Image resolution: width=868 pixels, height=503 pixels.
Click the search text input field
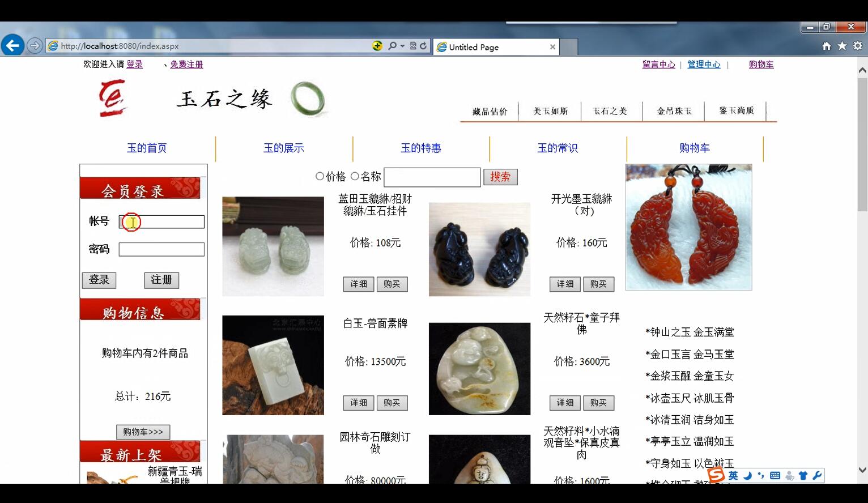tap(432, 177)
